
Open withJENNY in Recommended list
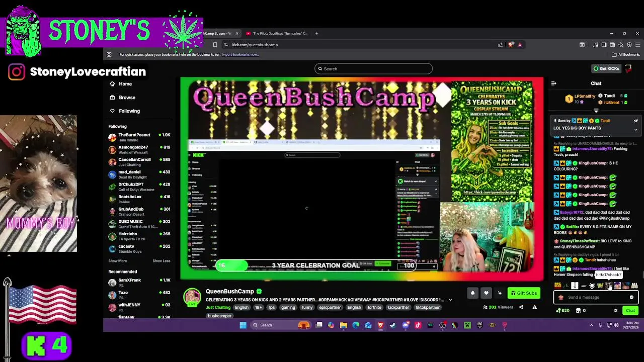[140, 307]
